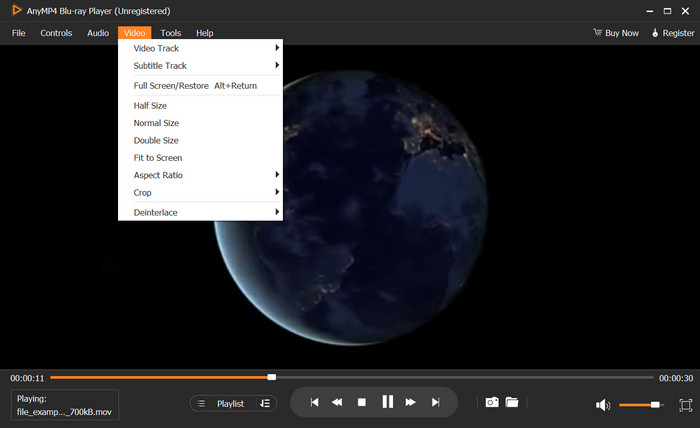Open the File menu
This screenshot has width=700, height=428.
(x=18, y=33)
